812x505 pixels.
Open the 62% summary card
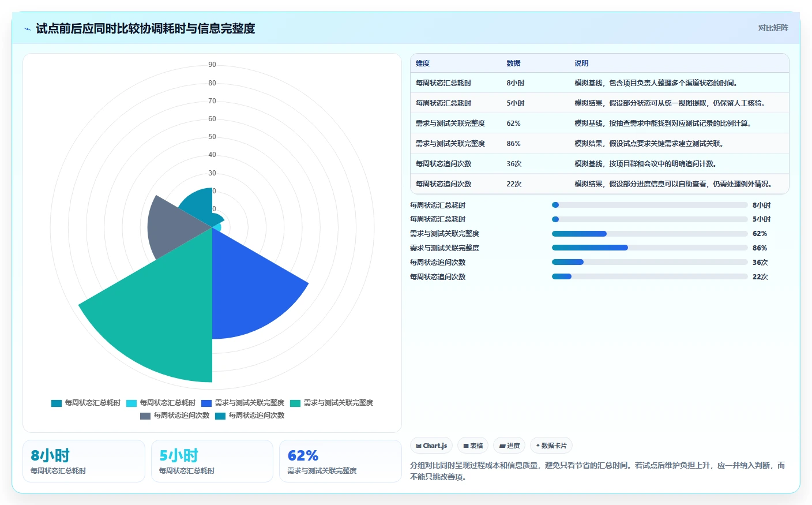(340, 461)
